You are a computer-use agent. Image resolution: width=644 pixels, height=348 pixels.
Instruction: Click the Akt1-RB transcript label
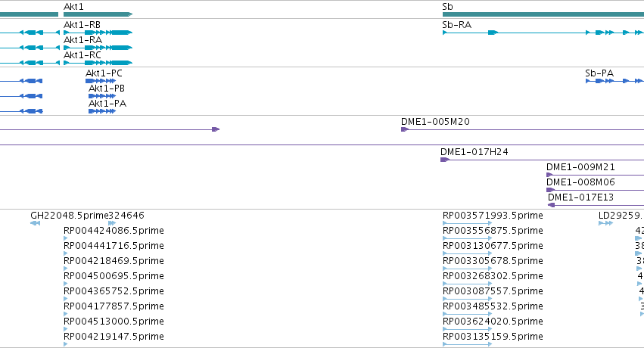pos(82,25)
